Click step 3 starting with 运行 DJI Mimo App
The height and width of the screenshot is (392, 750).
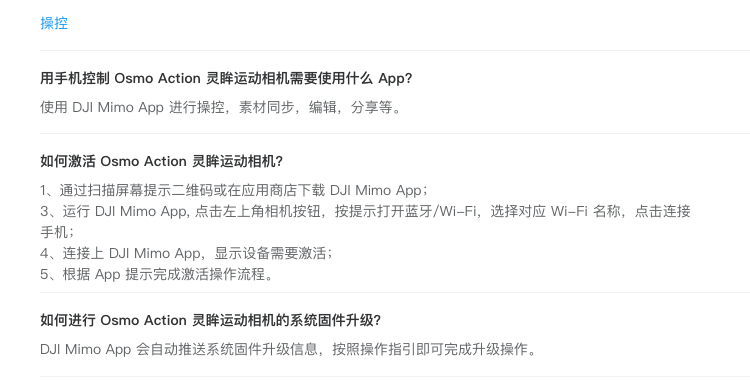tap(365, 211)
